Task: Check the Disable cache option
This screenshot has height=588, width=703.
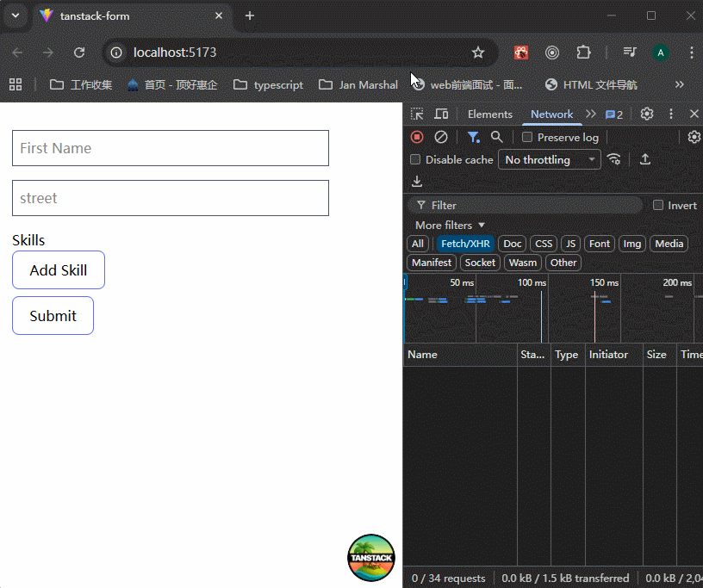Action: tap(415, 160)
